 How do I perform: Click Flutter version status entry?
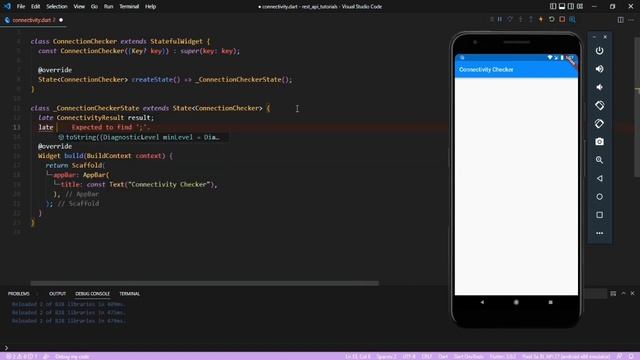(x=503, y=356)
